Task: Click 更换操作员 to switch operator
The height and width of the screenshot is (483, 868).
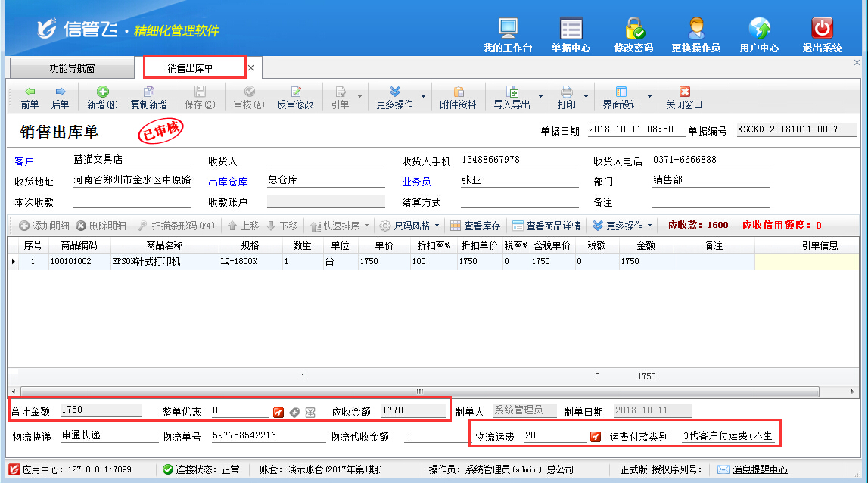Action: coord(695,35)
